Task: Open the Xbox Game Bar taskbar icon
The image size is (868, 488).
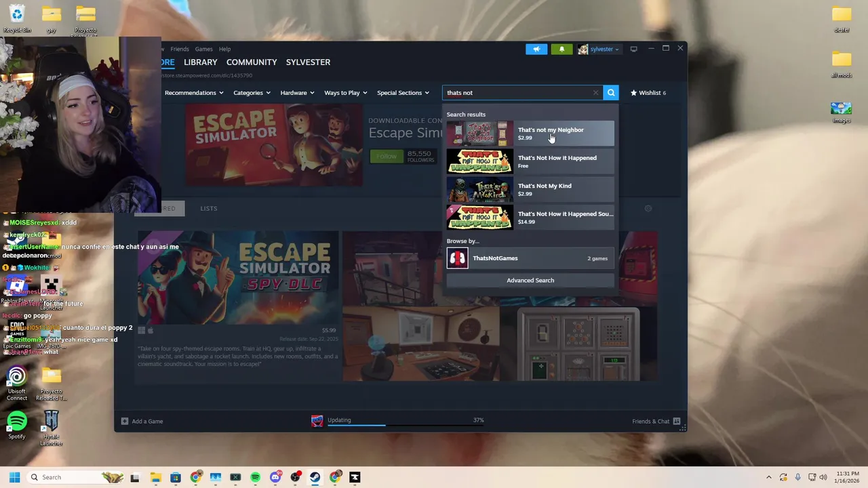Action: point(235,477)
